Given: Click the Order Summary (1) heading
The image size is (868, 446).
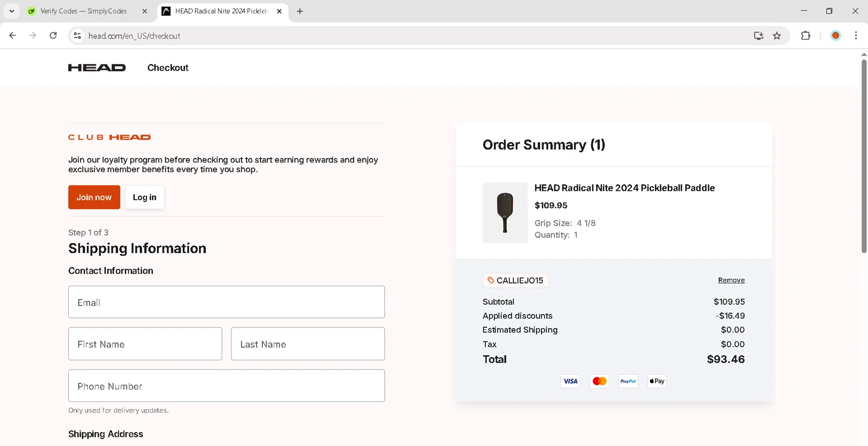Looking at the screenshot, I should click(544, 145).
